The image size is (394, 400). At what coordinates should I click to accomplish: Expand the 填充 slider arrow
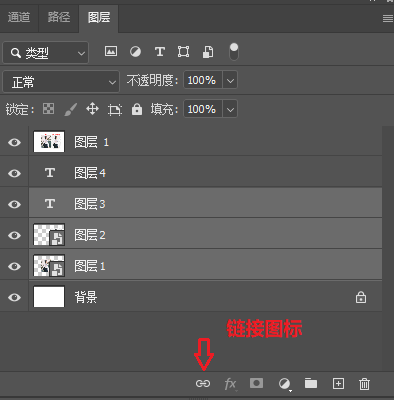230,109
